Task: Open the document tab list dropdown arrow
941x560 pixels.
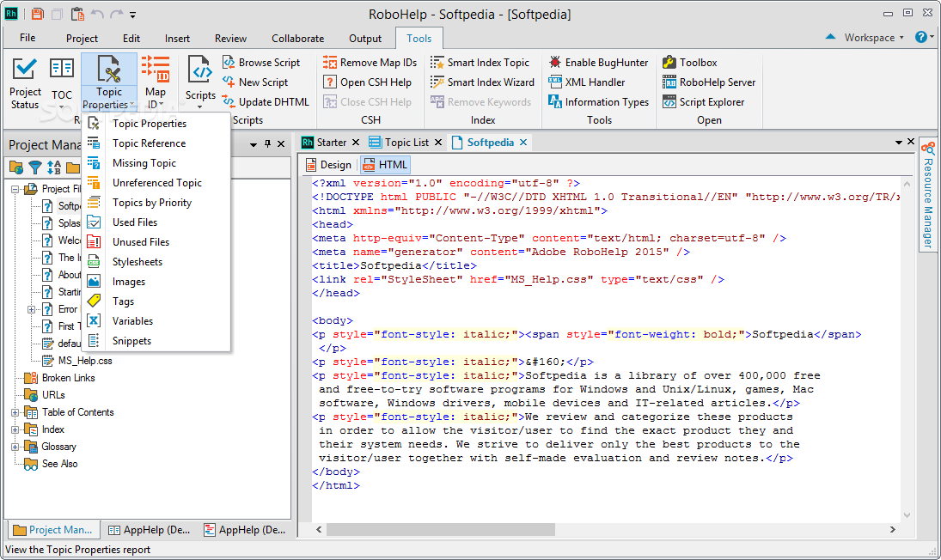Action: point(898,142)
